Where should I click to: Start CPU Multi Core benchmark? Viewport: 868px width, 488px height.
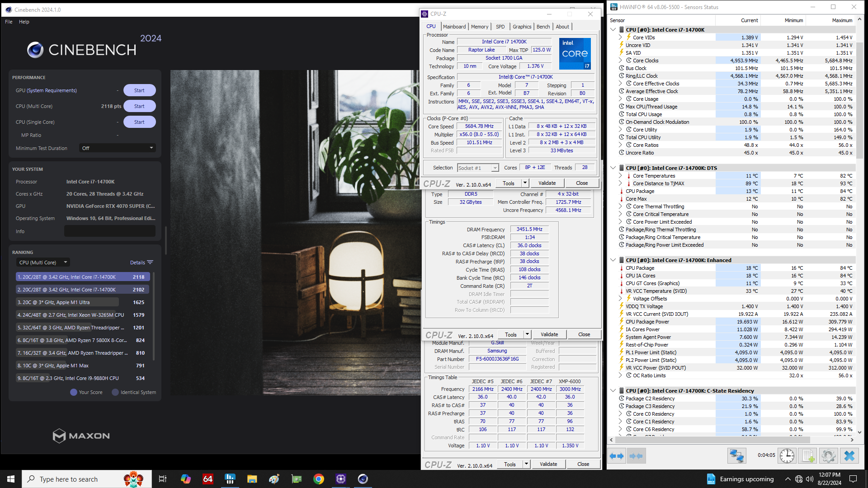point(139,106)
